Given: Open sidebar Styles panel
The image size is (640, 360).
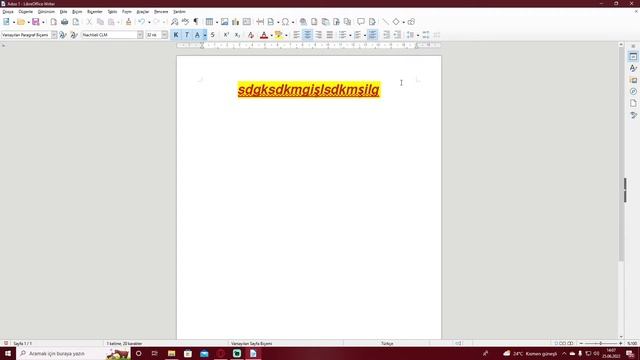Looking at the screenshot, I should tap(633, 68).
